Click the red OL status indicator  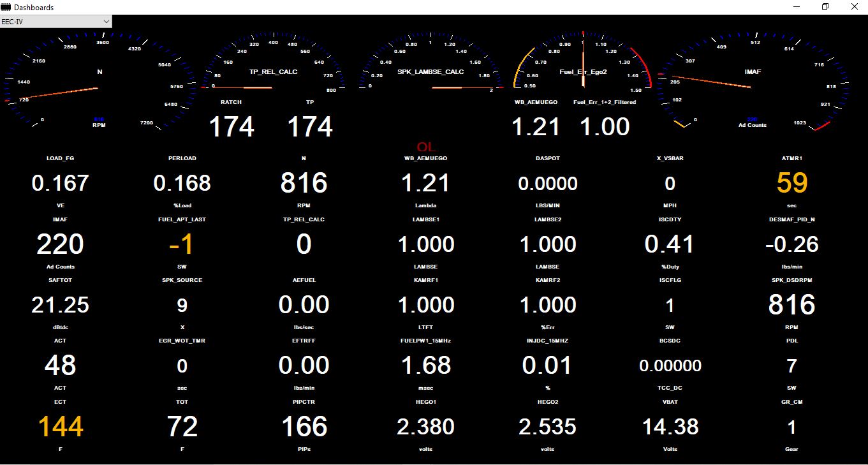[426, 147]
